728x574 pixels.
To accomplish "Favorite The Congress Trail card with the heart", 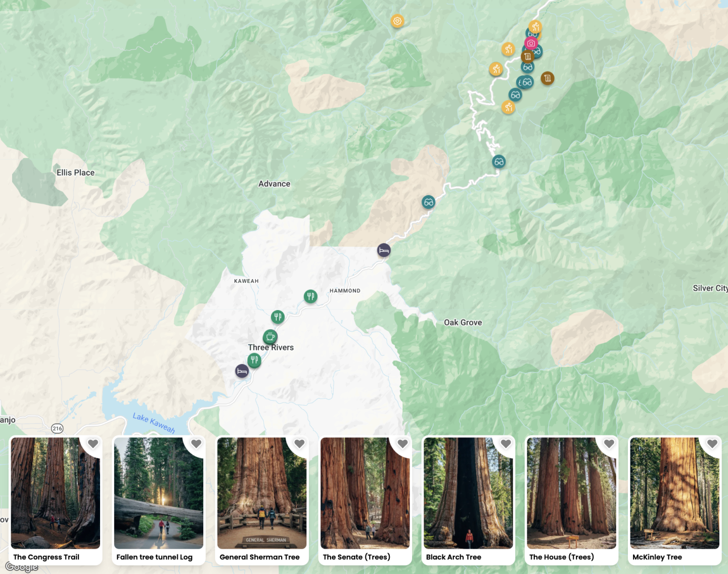I will 93,444.
